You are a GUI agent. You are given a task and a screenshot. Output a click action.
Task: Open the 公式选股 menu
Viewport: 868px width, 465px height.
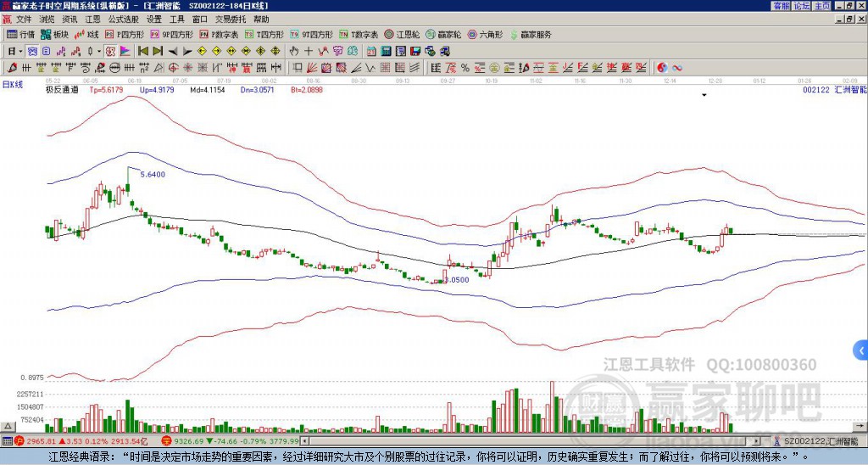(124, 20)
